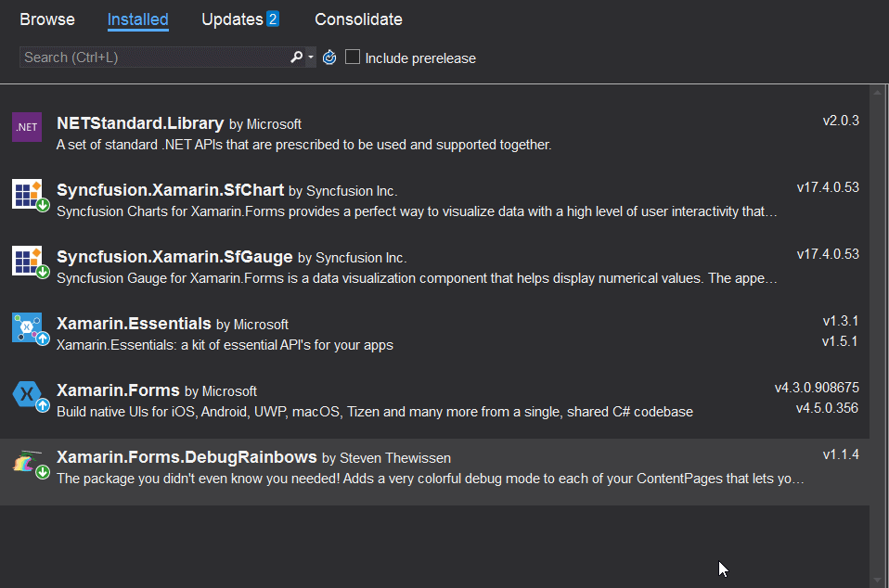This screenshot has width=889, height=588.
Task: Click the Syncfusion.Xamarin.SfChart package icon
Action: (x=27, y=195)
